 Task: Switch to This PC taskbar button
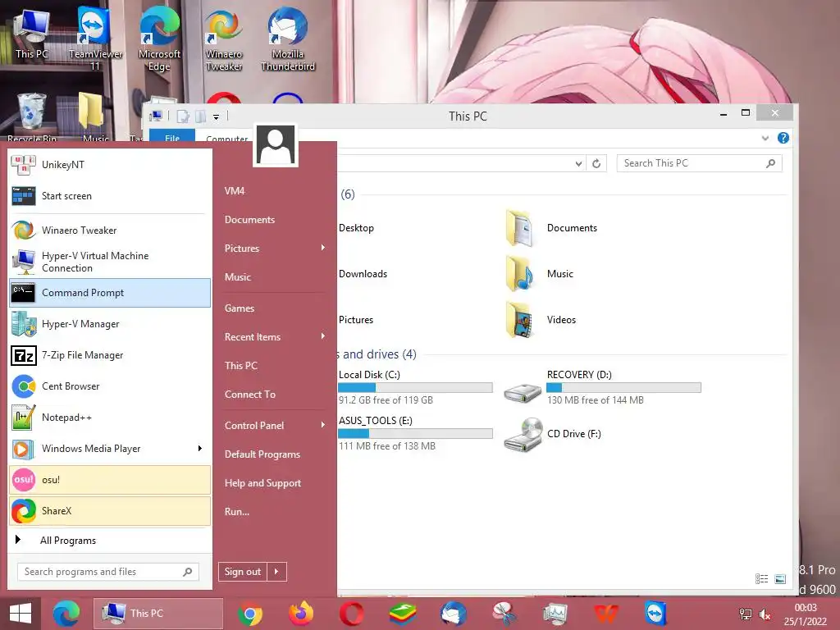[158, 614]
